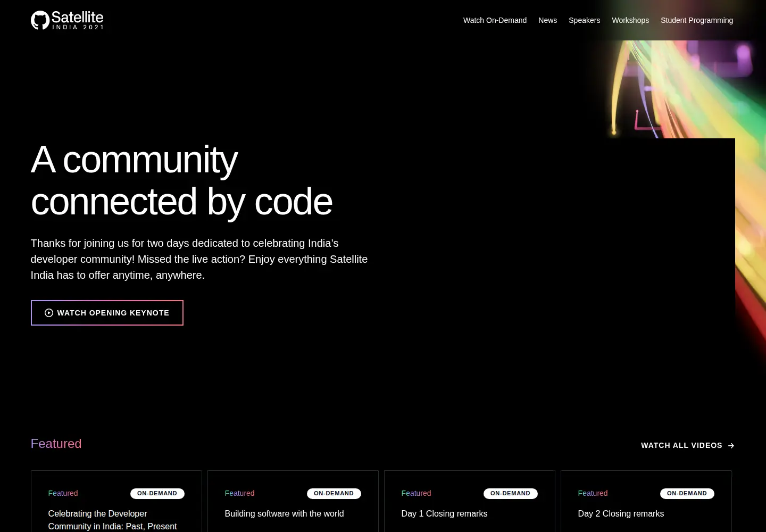766x532 pixels.
Task: Click Featured label on Day 2 Closing card
Action: click(593, 493)
